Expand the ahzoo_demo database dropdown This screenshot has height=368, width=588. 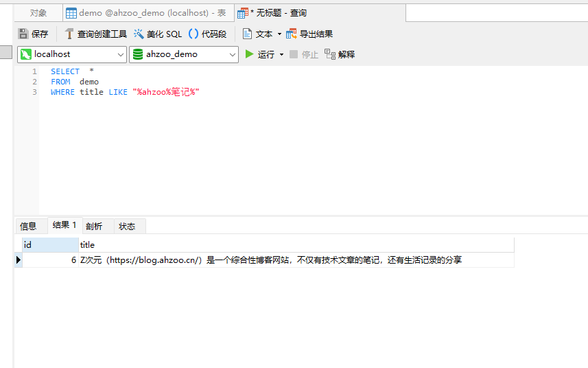[232, 54]
